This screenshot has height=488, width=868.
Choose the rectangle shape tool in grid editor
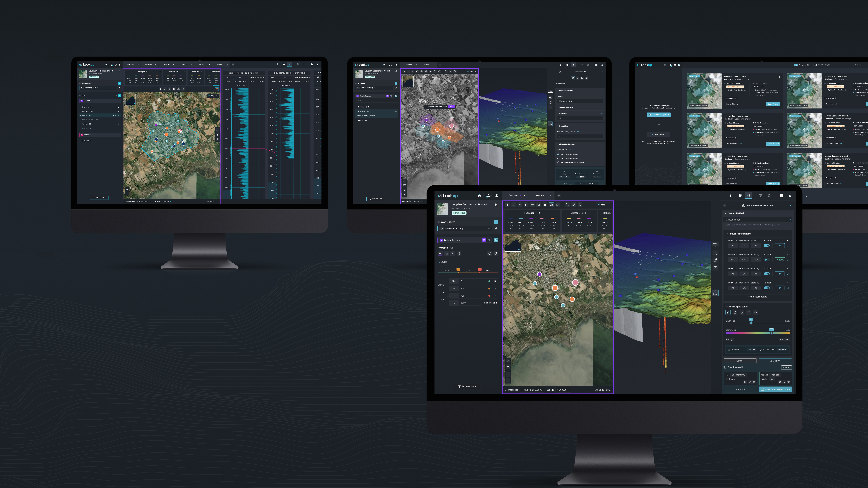[x=749, y=312]
